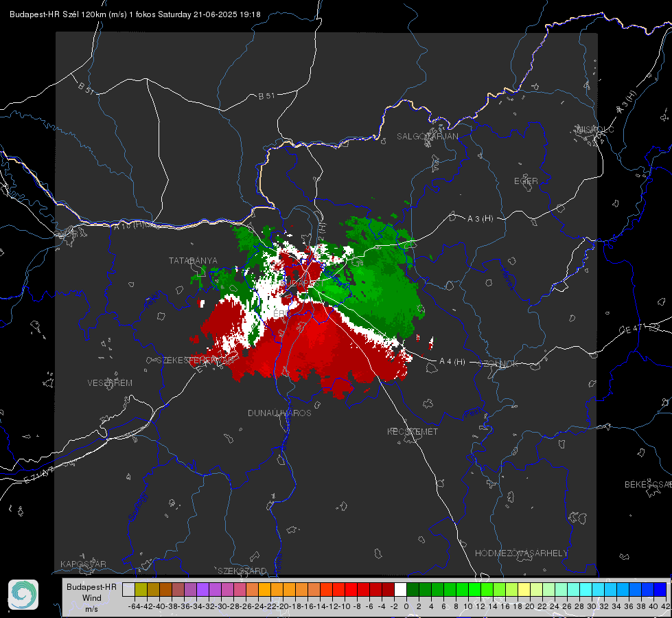Pick the dark red swatch between -4 and -2
The height and width of the screenshot is (618, 672).
(388, 590)
